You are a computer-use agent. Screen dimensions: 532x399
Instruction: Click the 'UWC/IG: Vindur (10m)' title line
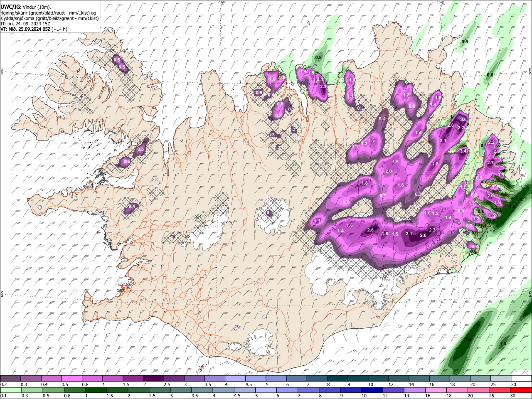(x=26, y=7)
